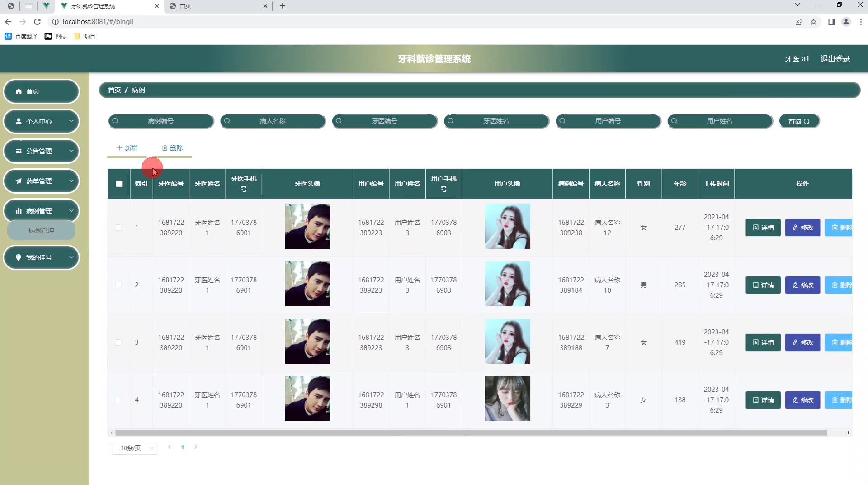
Task: Focus the 牙医编号 search field
Action: pos(384,121)
